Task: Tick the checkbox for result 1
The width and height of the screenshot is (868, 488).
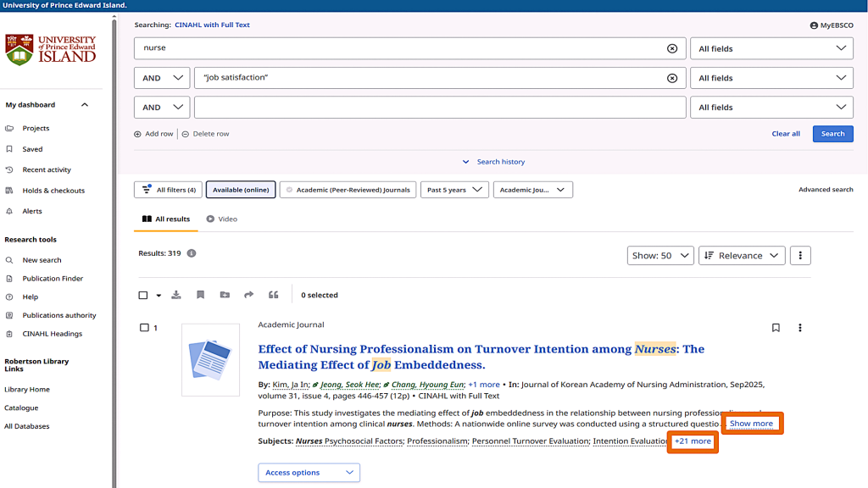Action: 144,328
